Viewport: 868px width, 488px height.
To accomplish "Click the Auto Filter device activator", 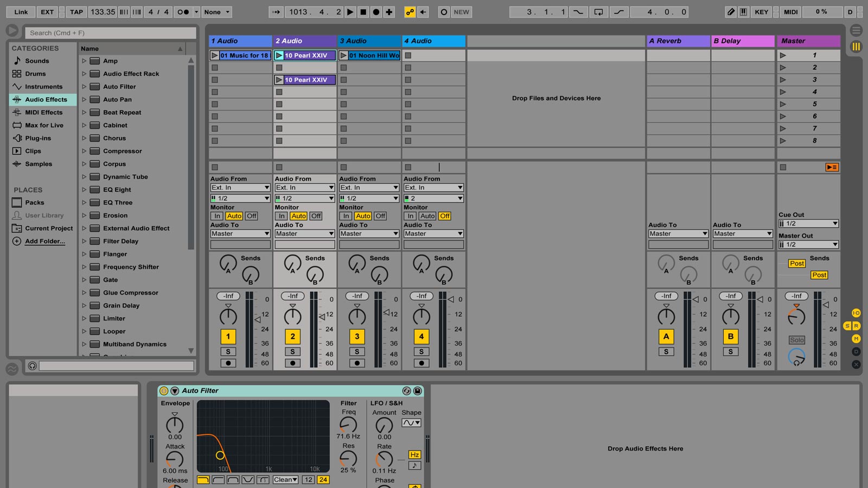I will coord(164,391).
